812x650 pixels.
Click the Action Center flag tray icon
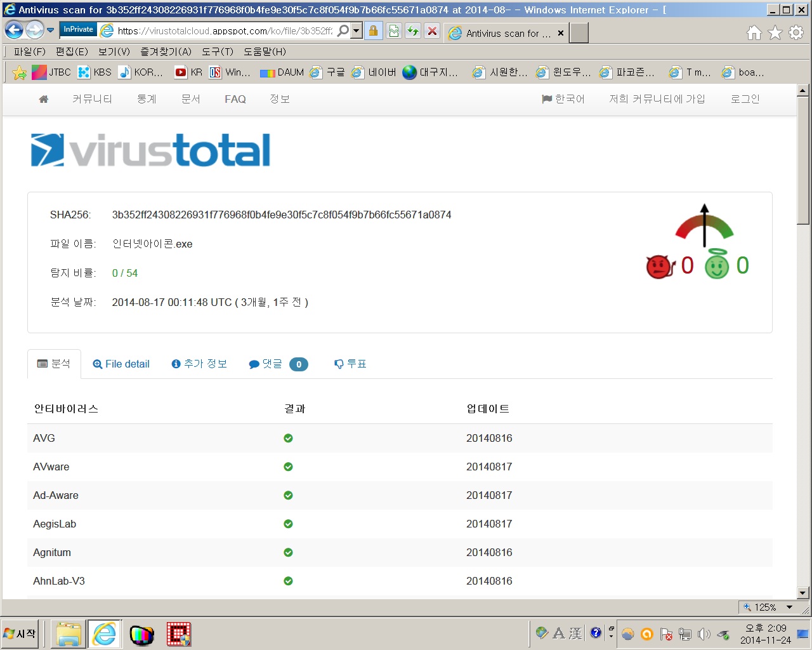tap(666, 633)
